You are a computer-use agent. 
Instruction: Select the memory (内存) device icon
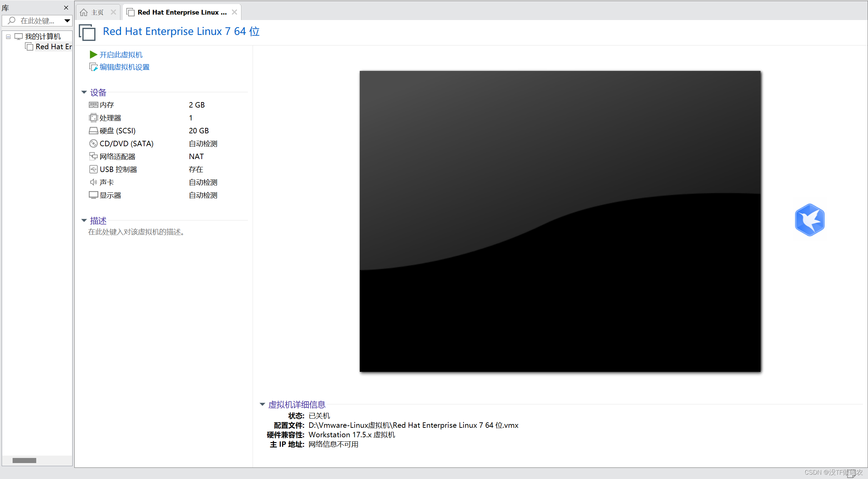click(x=93, y=105)
